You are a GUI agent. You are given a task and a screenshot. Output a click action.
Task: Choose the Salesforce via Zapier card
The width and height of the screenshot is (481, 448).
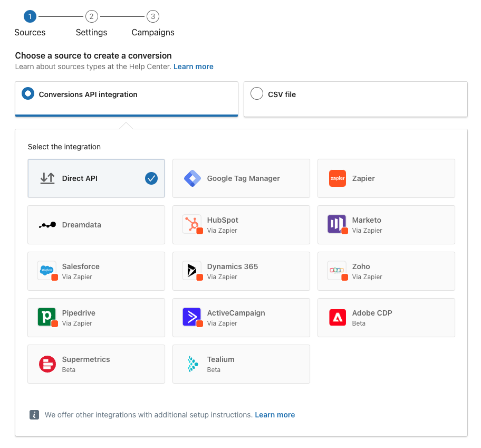click(x=97, y=271)
